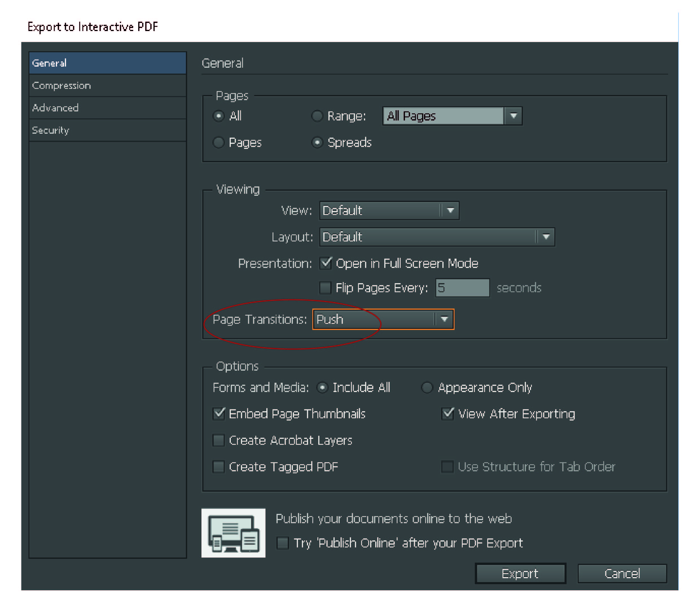700x603 pixels.
Task: Uncheck Embed Page Thumbnails
Action: coord(219,413)
